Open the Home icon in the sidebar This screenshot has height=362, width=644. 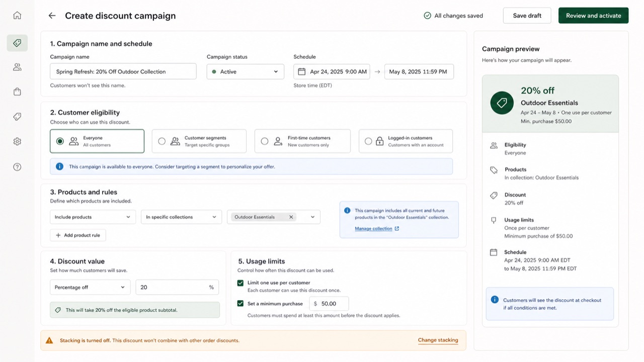pos(17,16)
